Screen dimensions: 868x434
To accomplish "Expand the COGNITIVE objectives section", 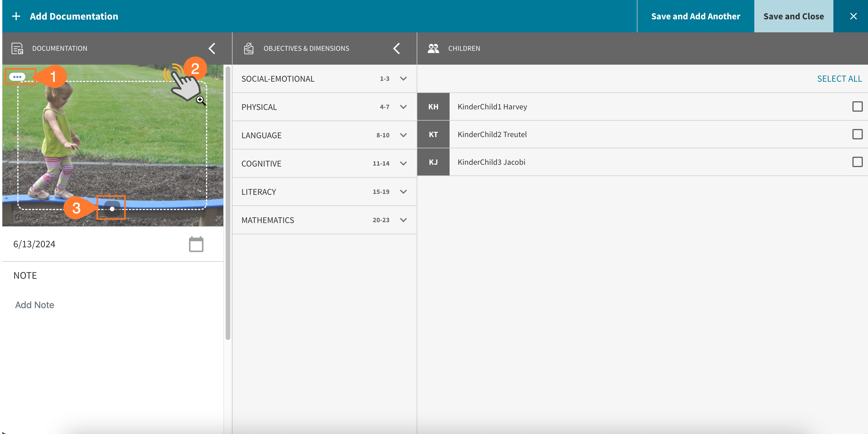I will tap(403, 163).
